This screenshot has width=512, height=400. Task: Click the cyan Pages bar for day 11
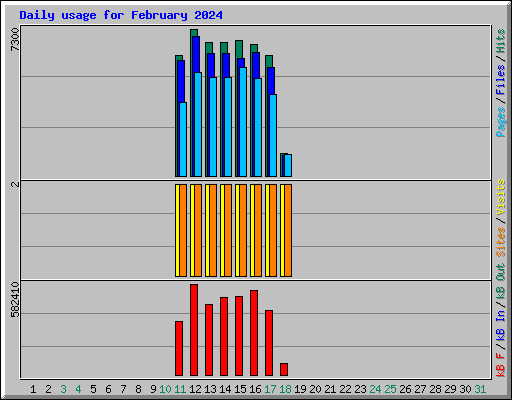pos(183,139)
